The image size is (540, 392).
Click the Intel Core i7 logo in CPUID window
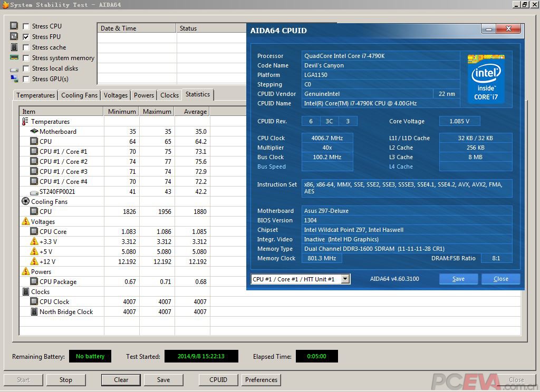486,79
